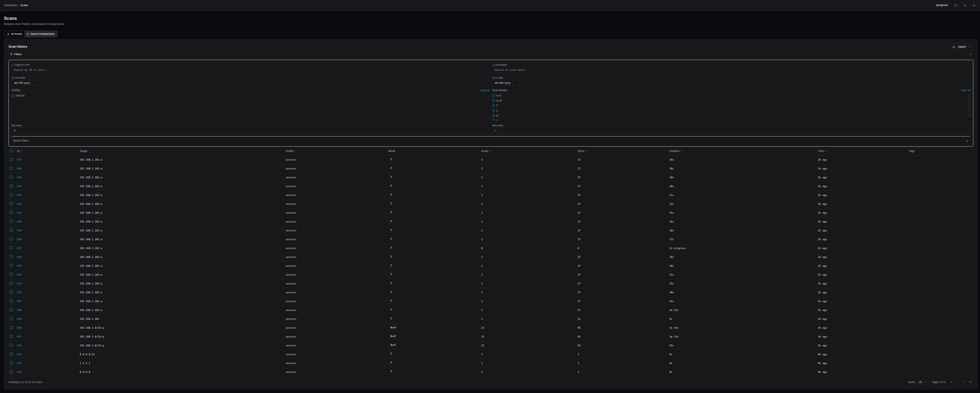Screen dimensions: 980x393
Task: Sort by the Duration column sort icon
Action: (x=681, y=151)
